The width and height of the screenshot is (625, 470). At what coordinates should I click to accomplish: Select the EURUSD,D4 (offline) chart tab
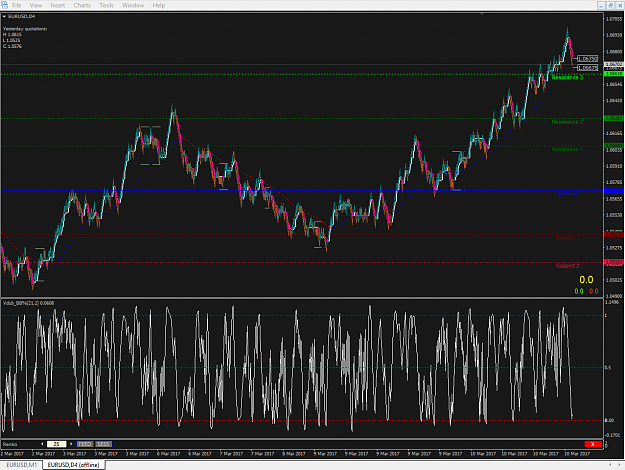73,465
